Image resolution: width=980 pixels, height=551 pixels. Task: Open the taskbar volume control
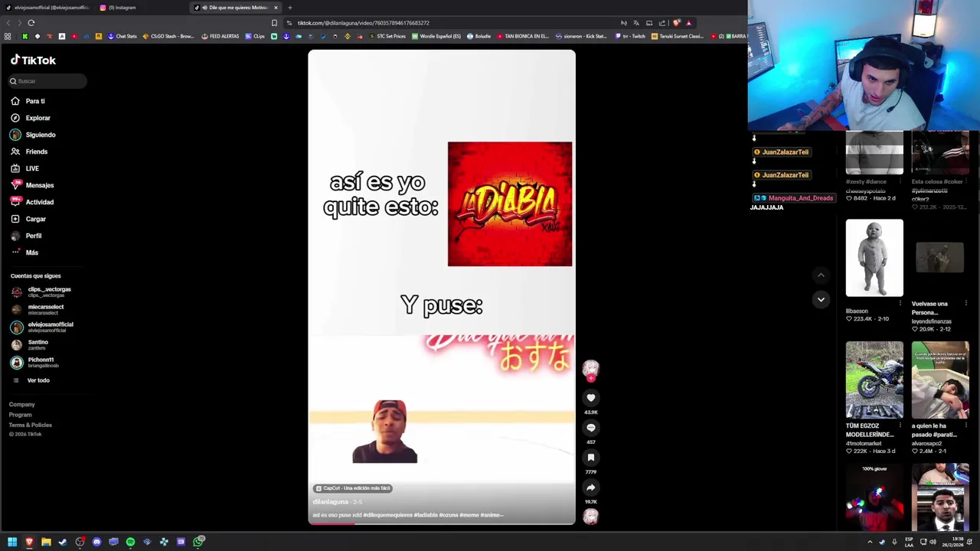click(933, 542)
